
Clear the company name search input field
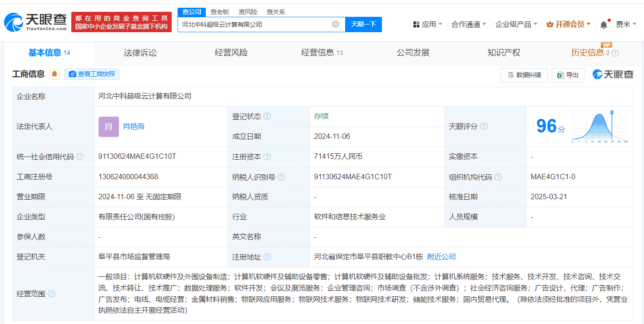[x=335, y=24]
